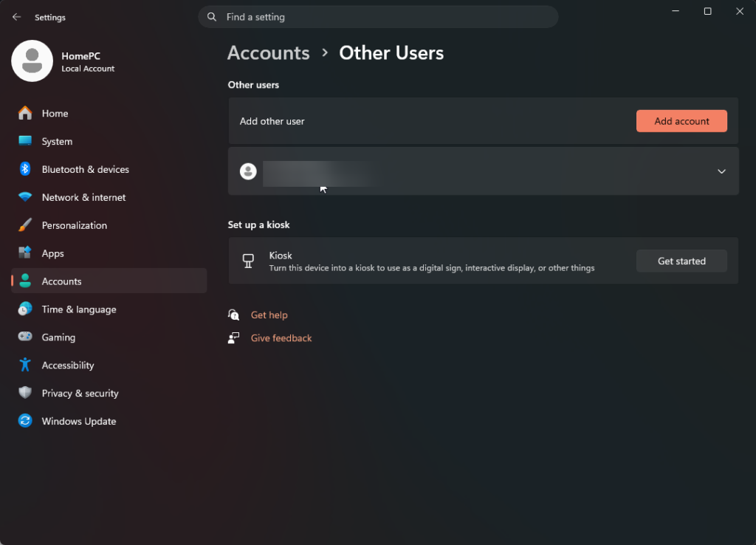The height and width of the screenshot is (545, 756).
Task: Close the Settings window
Action: tap(740, 11)
